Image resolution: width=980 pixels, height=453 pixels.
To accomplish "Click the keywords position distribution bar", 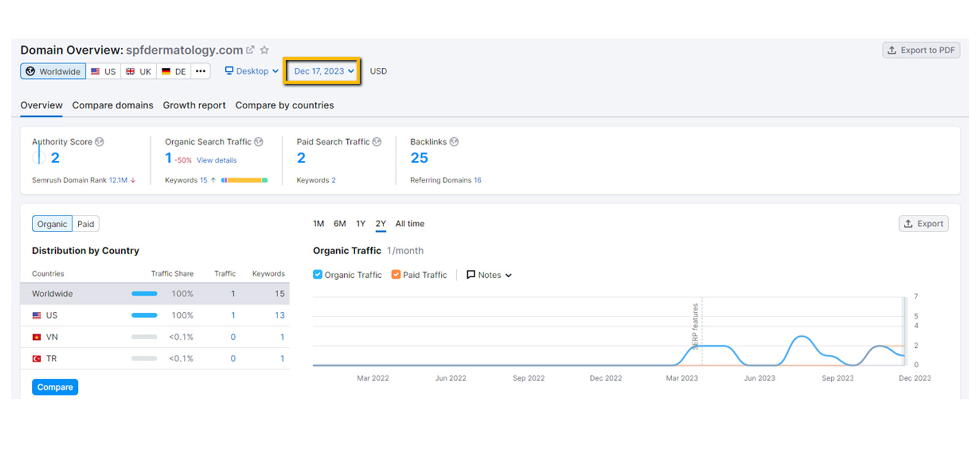I will pyautogui.click(x=244, y=181).
